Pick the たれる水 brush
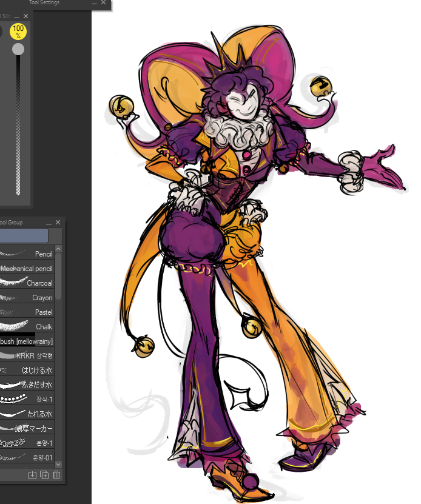 click(x=27, y=414)
